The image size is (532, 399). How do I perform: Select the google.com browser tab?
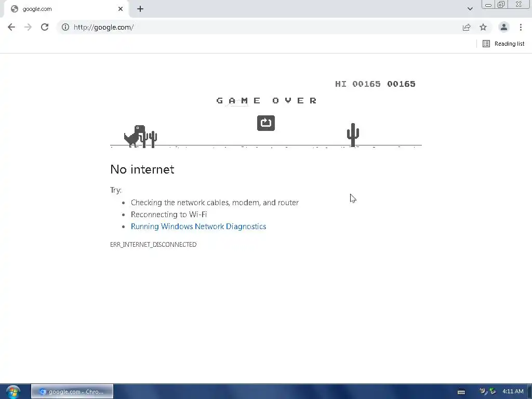66,9
